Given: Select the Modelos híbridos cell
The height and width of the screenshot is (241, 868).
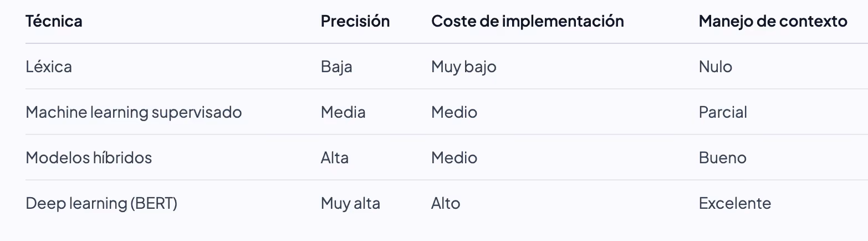Looking at the screenshot, I should click(89, 158).
